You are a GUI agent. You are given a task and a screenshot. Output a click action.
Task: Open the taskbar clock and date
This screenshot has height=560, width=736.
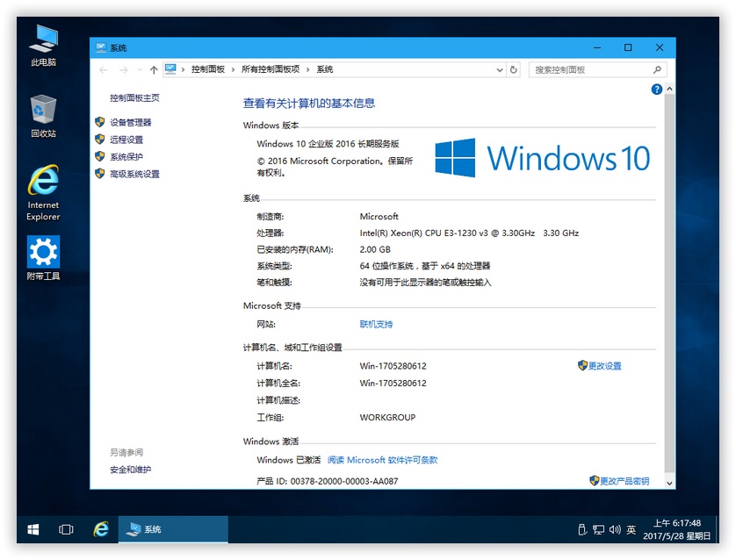(x=677, y=529)
